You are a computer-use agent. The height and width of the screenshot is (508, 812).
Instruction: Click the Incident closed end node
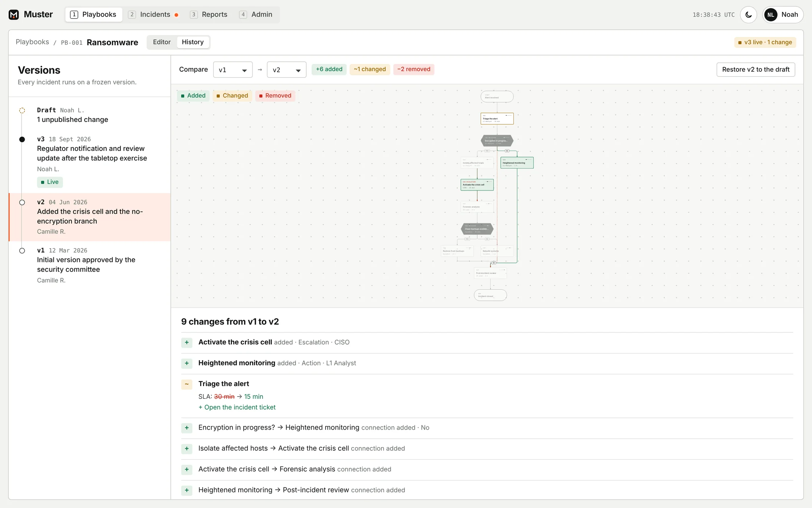pos(490,295)
